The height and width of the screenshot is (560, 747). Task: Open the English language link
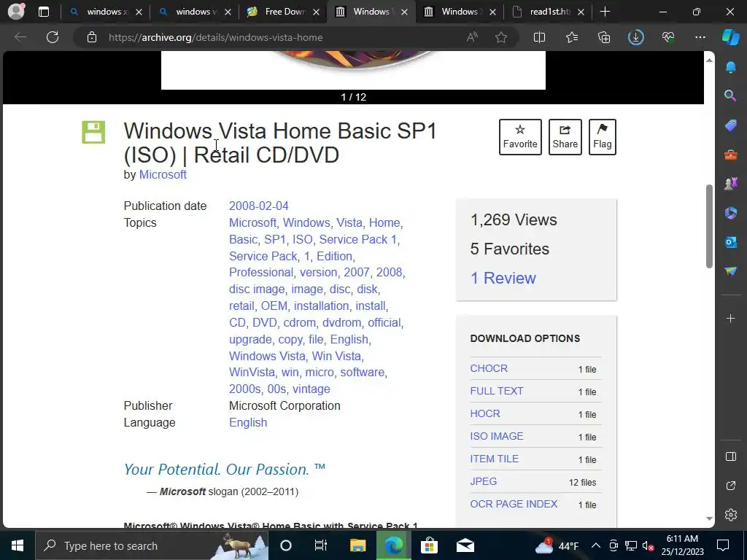pos(248,422)
